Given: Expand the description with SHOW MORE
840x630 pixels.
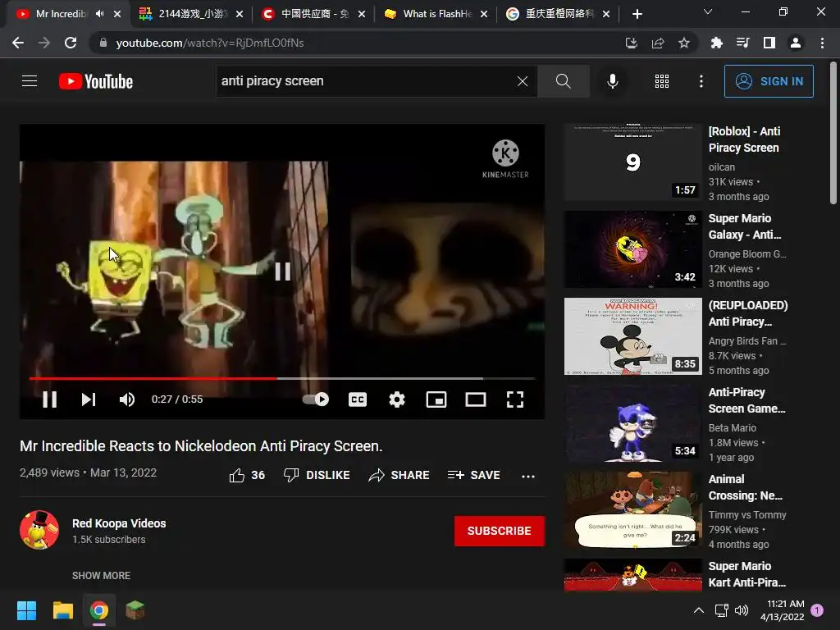Looking at the screenshot, I should 101,575.
